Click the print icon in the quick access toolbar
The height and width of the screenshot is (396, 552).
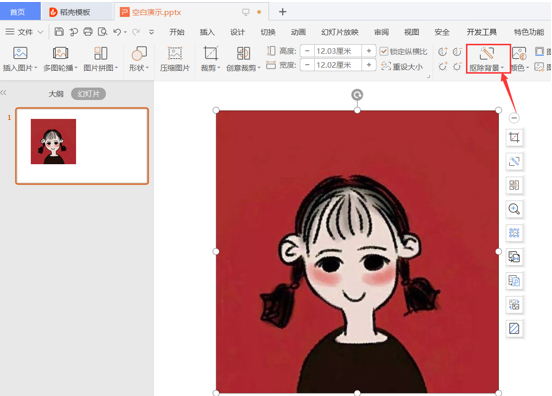pos(88,32)
